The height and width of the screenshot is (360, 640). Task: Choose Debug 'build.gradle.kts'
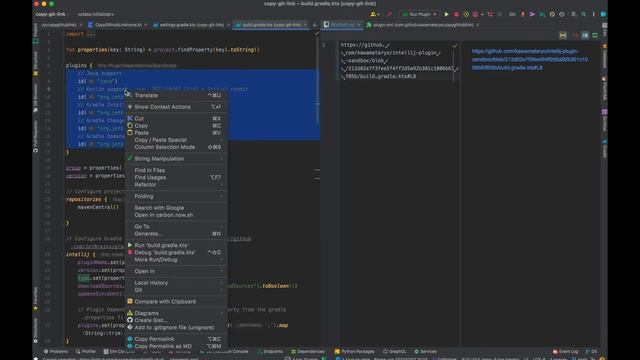[176, 252]
